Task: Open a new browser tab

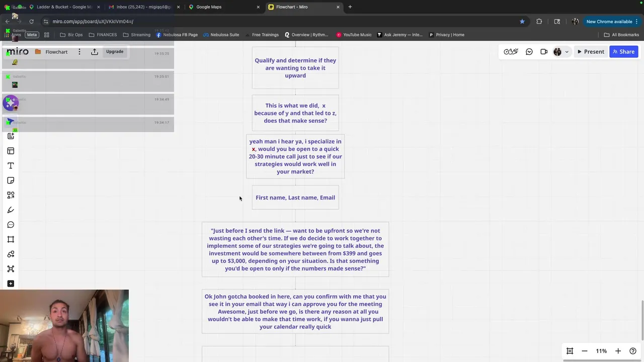Action: pos(350,7)
